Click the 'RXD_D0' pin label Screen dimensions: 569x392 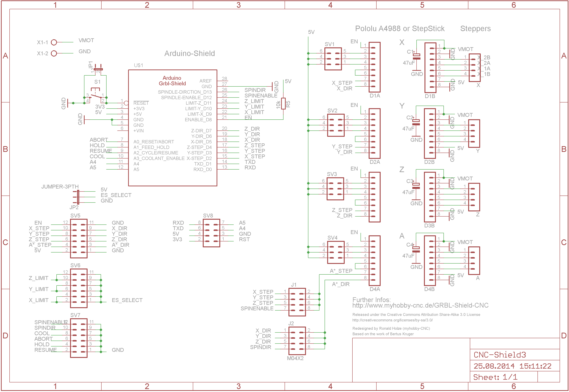(x=202, y=170)
